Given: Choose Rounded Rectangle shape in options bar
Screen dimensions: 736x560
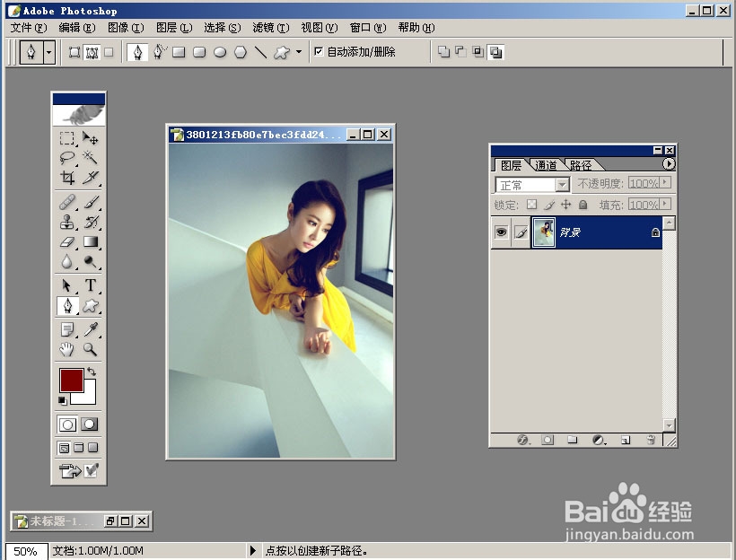Looking at the screenshot, I should (x=199, y=52).
